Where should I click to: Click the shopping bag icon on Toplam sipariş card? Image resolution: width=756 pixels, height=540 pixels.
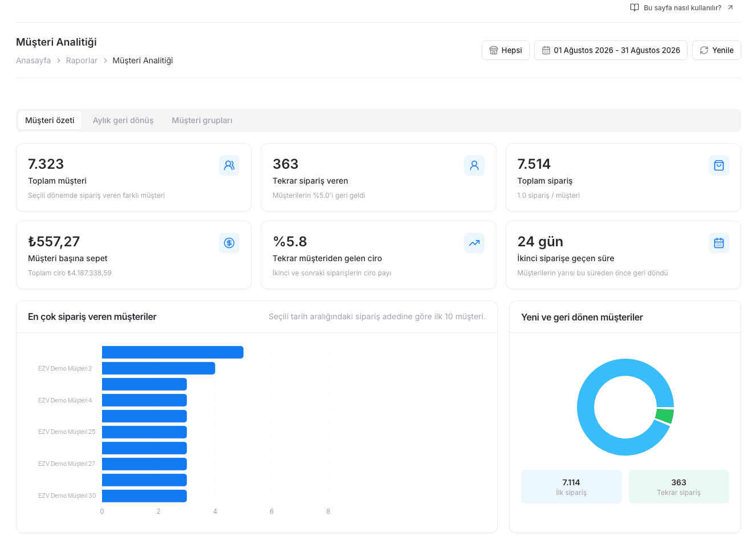tap(719, 165)
